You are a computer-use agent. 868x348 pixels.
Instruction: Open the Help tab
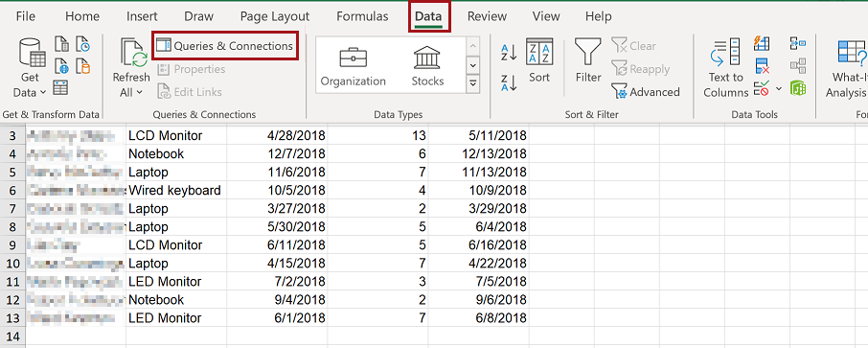click(x=599, y=16)
